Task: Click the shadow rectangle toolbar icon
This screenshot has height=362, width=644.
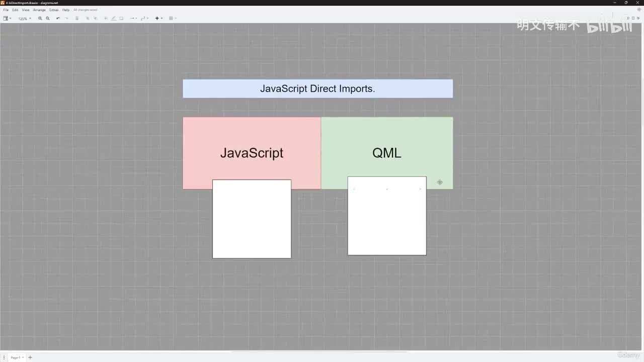Action: (x=121, y=18)
